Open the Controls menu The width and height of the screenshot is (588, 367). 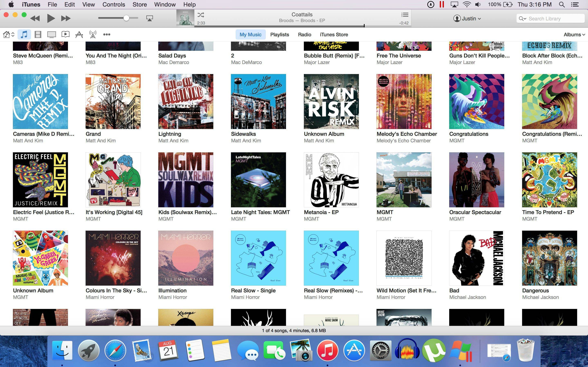[114, 4]
